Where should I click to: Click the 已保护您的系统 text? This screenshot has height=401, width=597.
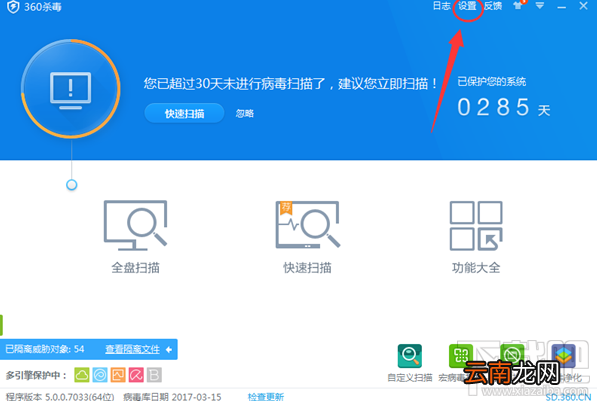[x=492, y=81]
